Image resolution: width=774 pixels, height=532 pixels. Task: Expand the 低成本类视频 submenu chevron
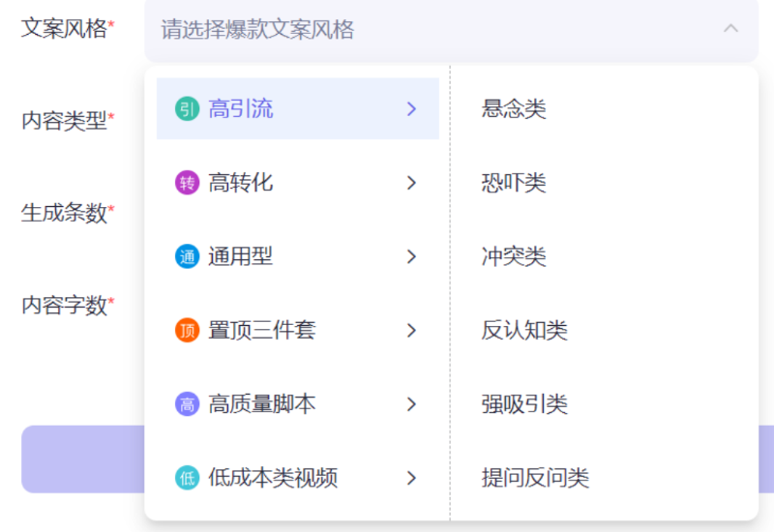click(x=411, y=478)
